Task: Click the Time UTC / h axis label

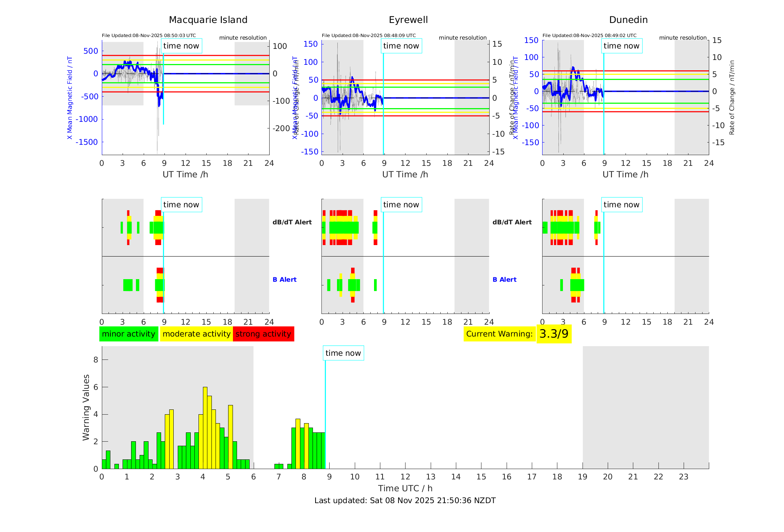Action: [x=405, y=488]
